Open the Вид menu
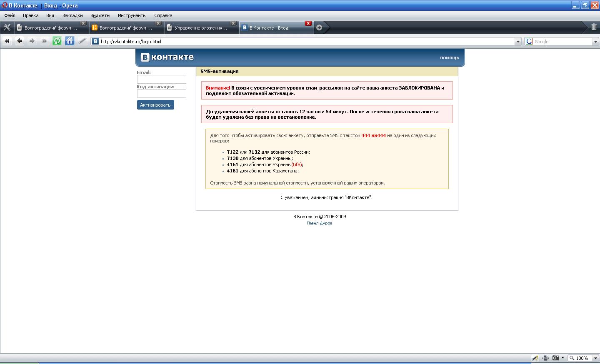 point(50,15)
